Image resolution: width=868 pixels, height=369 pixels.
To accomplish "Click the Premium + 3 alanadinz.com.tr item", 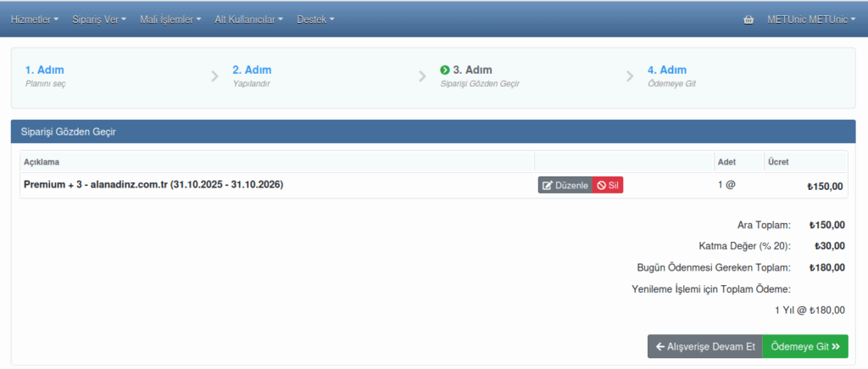I will (153, 185).
